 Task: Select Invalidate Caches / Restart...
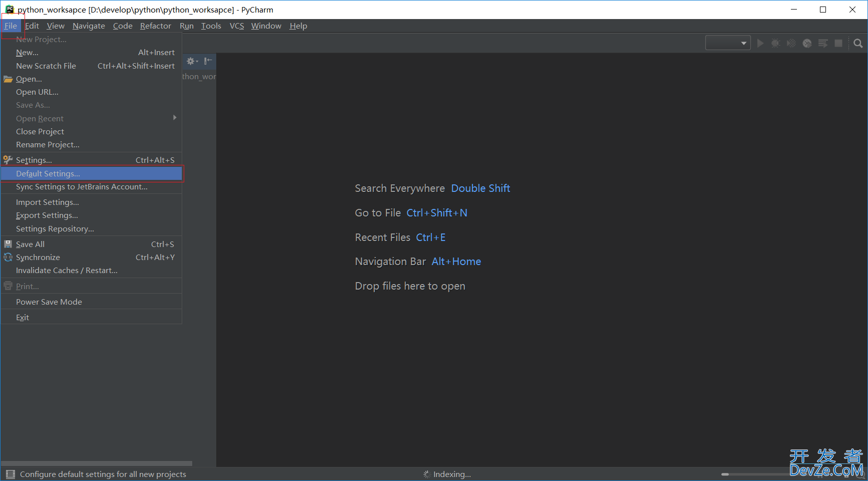pos(92,270)
